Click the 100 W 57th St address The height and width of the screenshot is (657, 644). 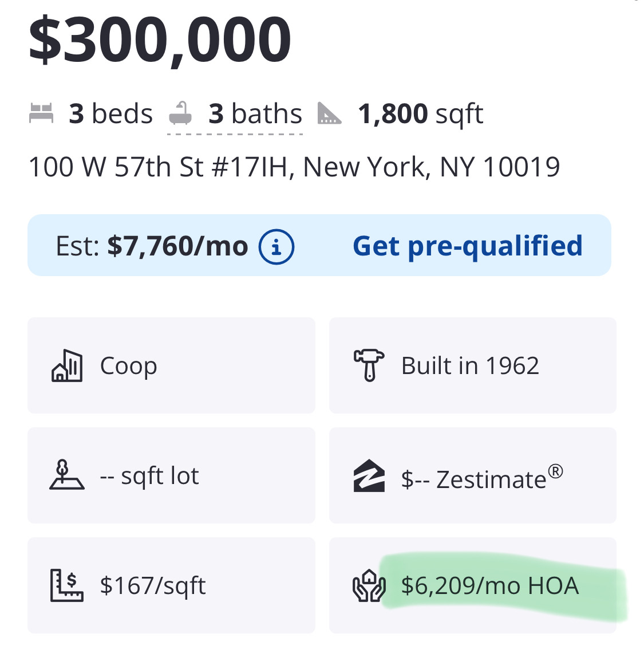[294, 167]
